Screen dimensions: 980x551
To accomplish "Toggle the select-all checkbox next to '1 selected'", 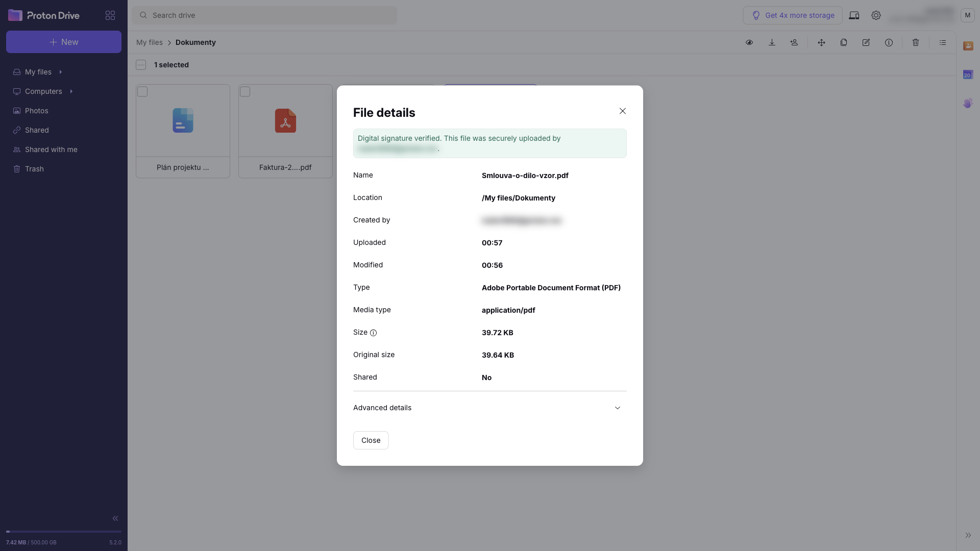I will pos(141,65).
